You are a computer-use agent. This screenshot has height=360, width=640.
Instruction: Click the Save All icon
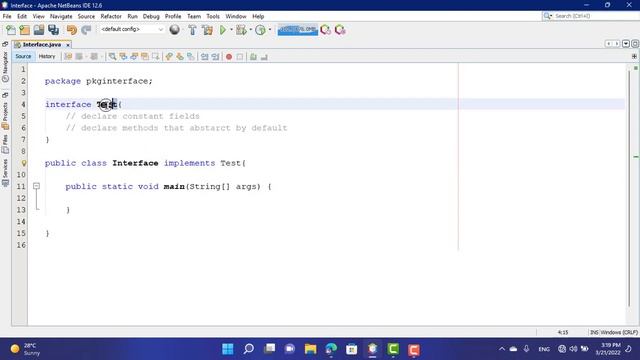[x=53, y=30]
